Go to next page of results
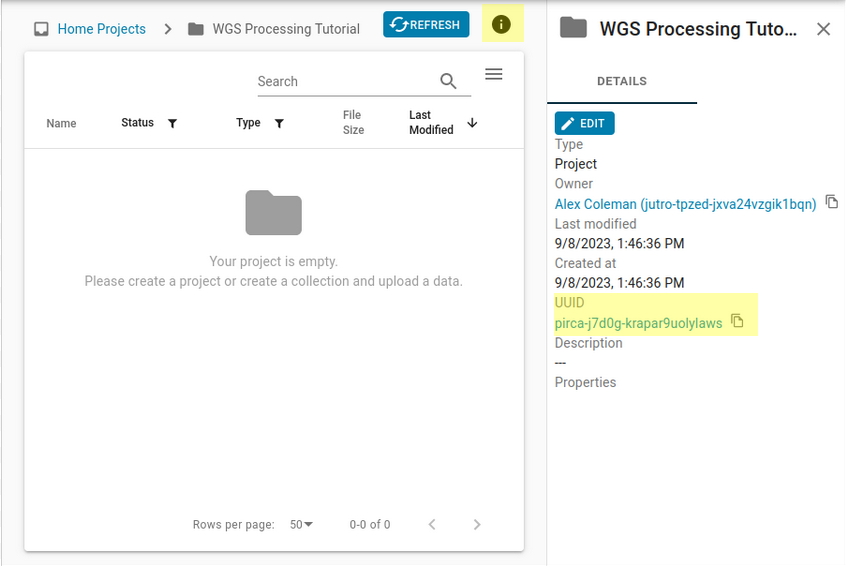The width and height of the screenshot is (846, 566). 477,524
